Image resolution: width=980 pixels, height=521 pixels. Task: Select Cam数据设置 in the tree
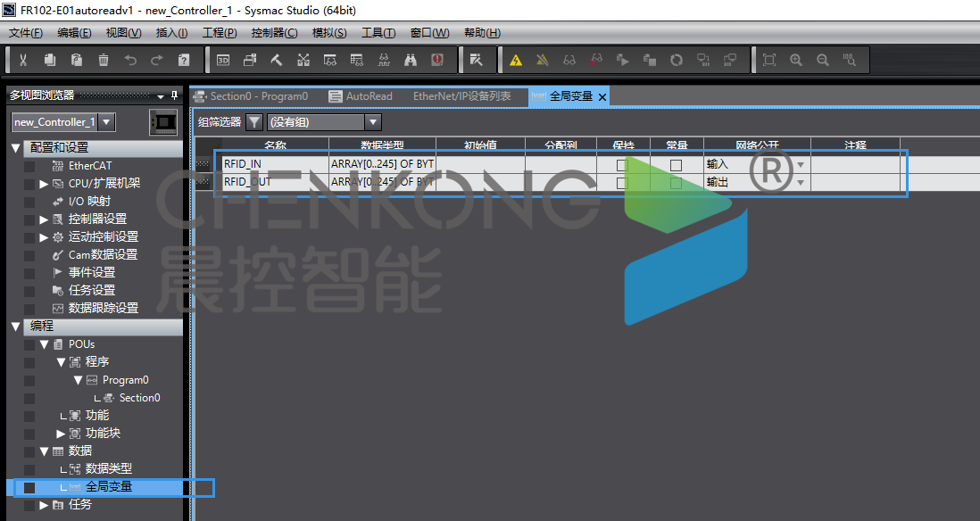pyautogui.click(x=104, y=255)
